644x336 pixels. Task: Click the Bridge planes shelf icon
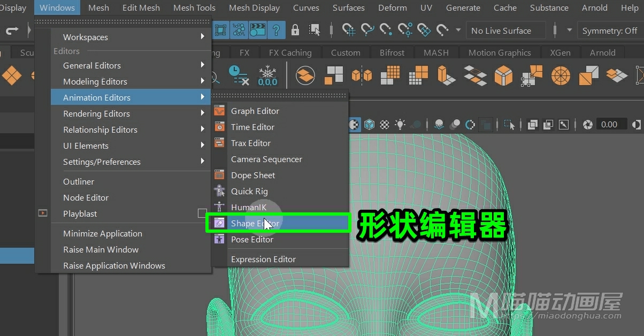click(x=475, y=75)
